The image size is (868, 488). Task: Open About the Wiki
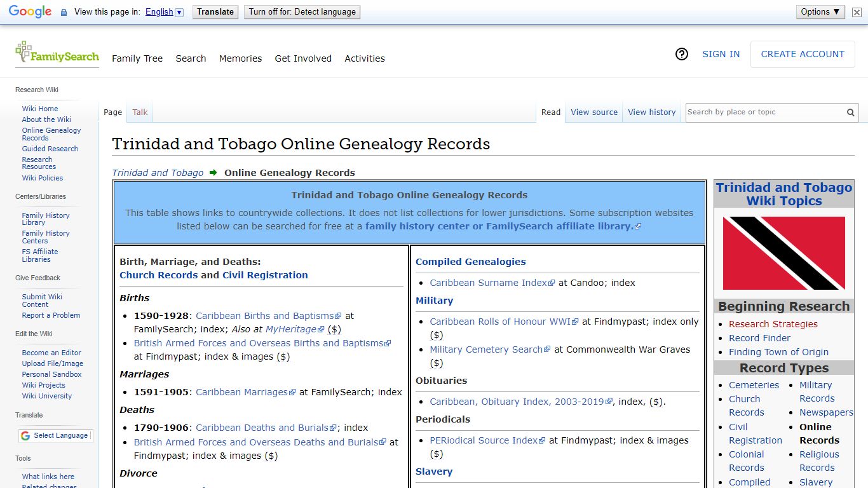coord(46,119)
